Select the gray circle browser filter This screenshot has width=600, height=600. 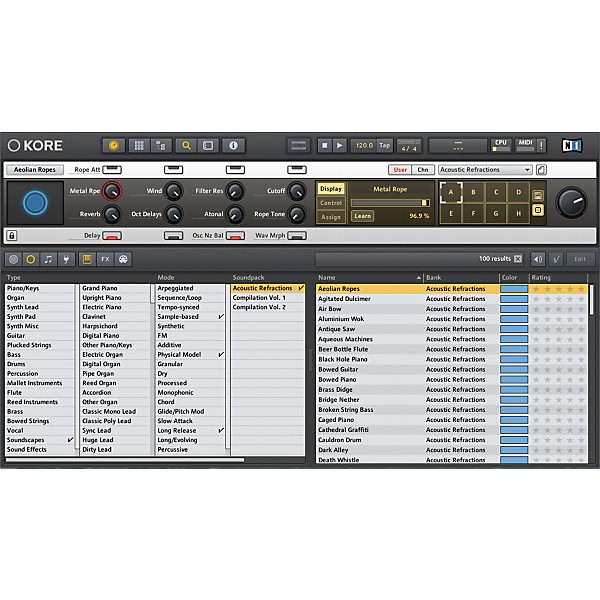13,259
